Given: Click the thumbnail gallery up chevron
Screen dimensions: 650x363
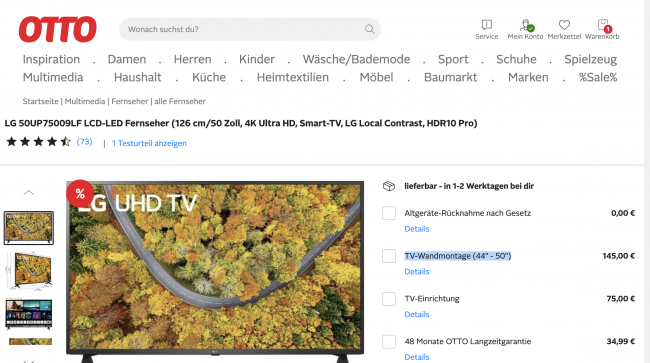Looking at the screenshot, I should tap(29, 193).
